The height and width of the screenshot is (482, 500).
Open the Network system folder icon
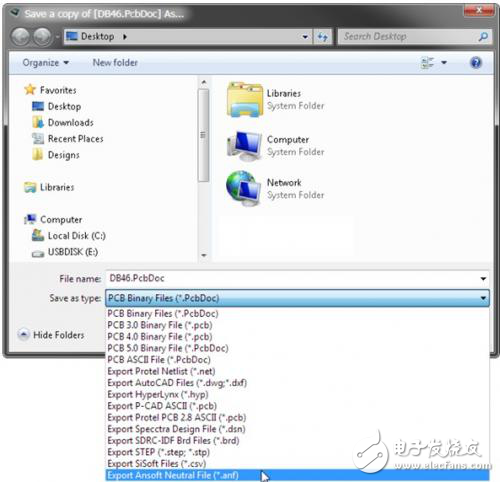(244, 188)
